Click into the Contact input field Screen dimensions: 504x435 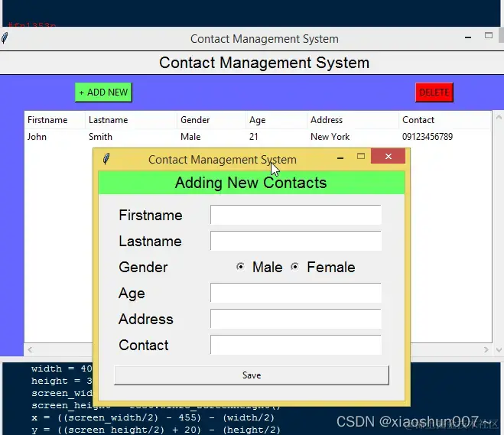pyautogui.click(x=296, y=345)
